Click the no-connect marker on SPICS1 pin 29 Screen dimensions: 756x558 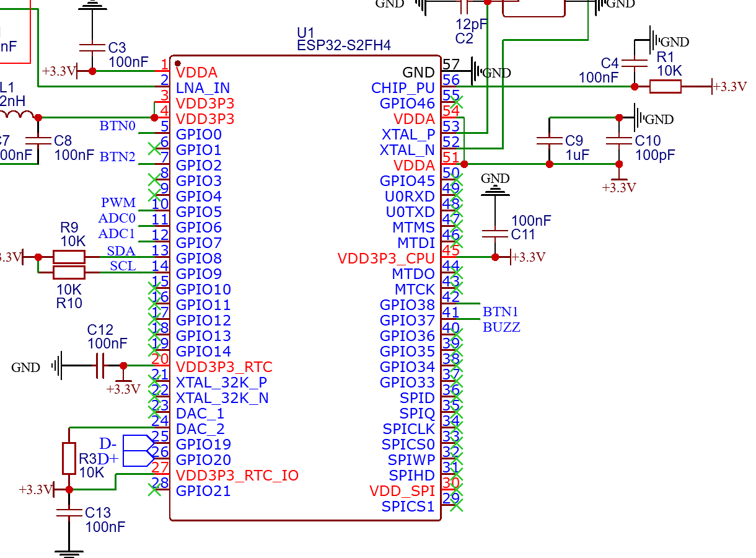[x=456, y=505]
